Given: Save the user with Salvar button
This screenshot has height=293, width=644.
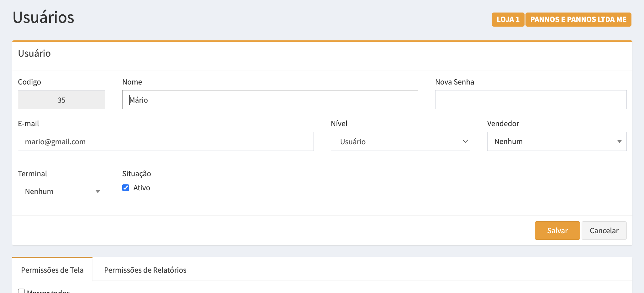Looking at the screenshot, I should pos(557,230).
